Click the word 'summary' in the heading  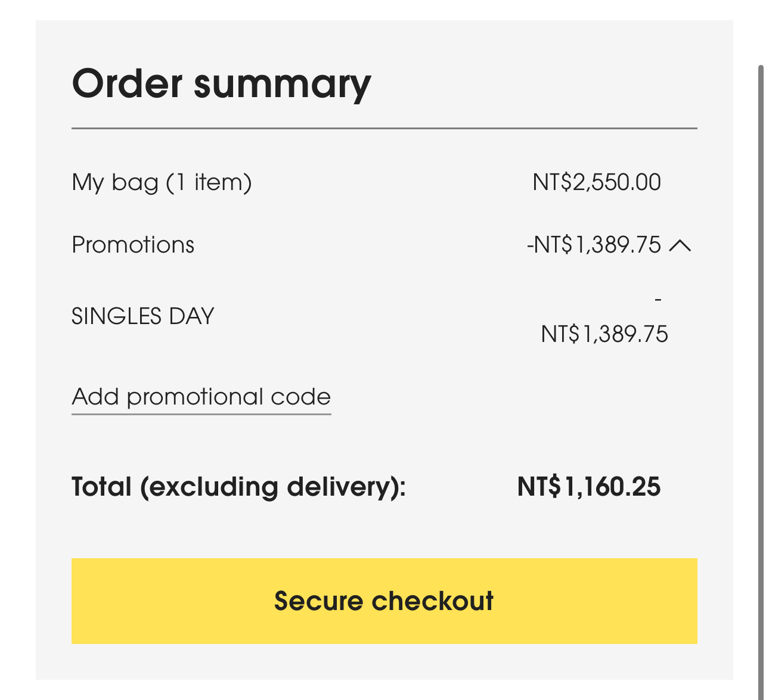282,84
